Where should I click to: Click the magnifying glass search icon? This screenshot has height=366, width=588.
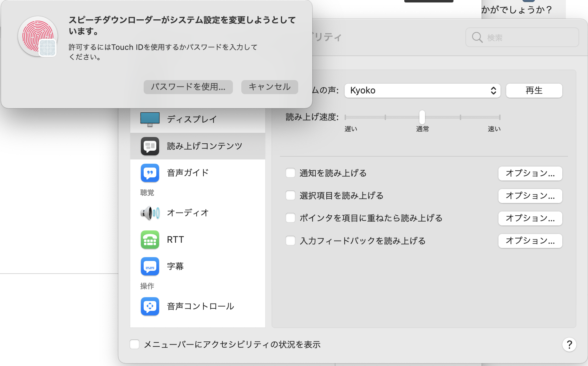pos(477,37)
